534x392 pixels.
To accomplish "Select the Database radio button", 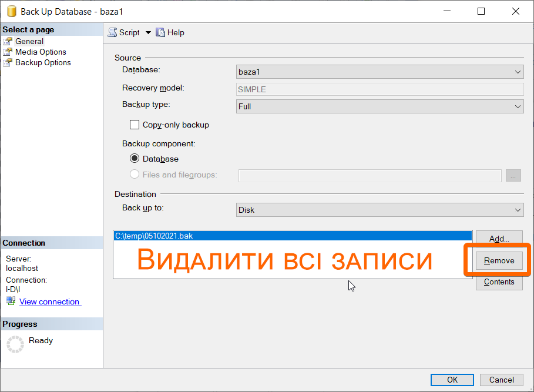I will point(135,158).
